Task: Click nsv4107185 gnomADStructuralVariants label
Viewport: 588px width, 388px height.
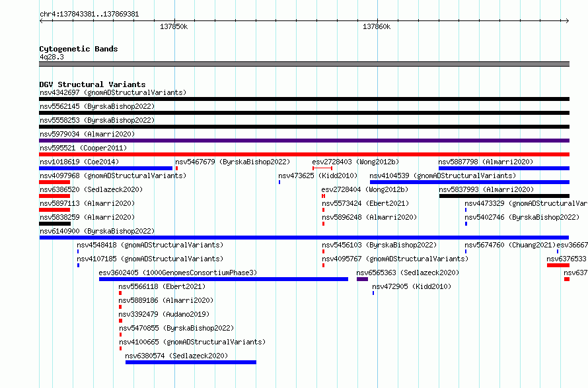Action: coord(150,259)
